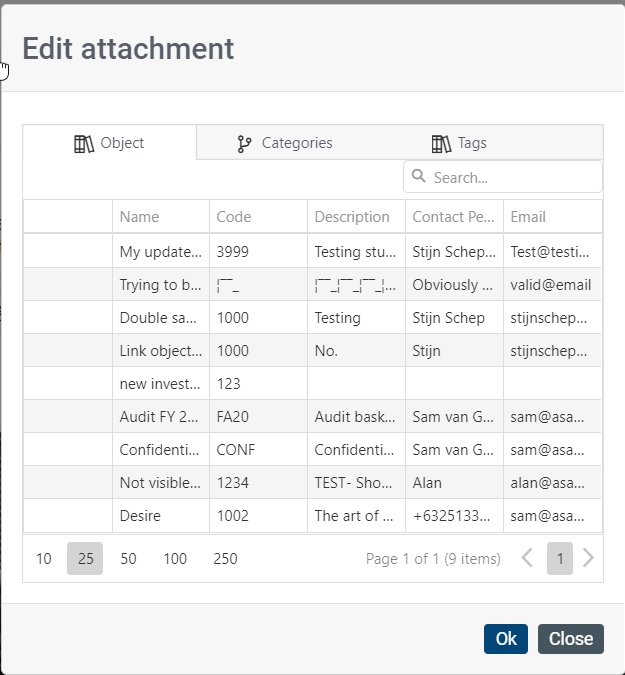Set page size to 10 items

43,558
